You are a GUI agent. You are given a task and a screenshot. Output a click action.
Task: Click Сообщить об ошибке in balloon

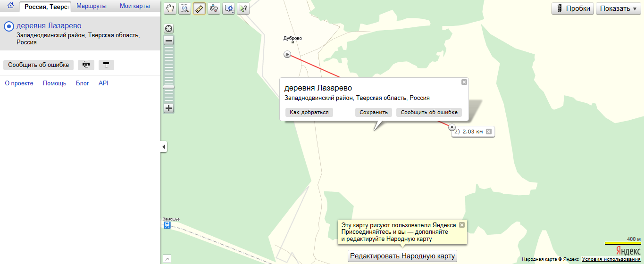pos(429,112)
